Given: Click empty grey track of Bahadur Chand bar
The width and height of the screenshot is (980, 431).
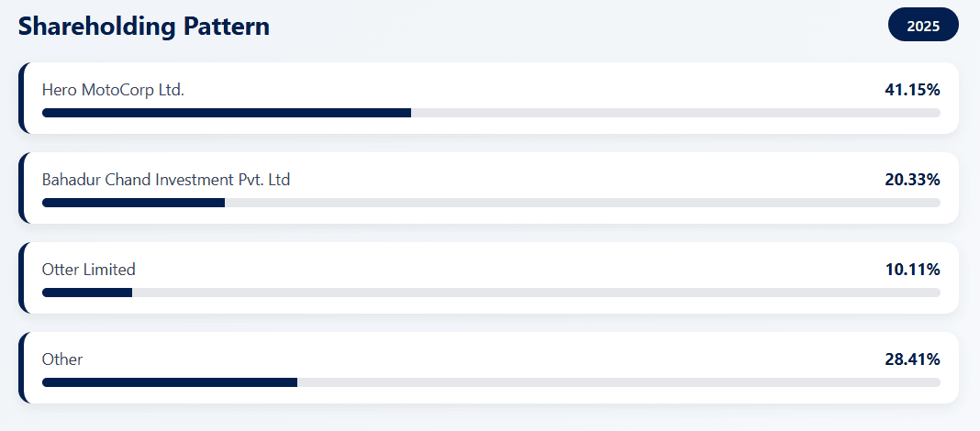Looking at the screenshot, I should tap(582, 203).
